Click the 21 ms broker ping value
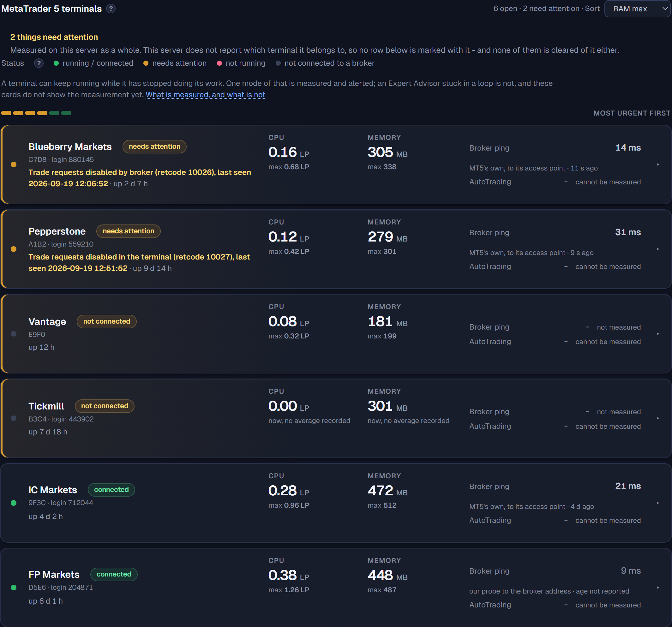Image resolution: width=672 pixels, height=627 pixels. pos(628,486)
